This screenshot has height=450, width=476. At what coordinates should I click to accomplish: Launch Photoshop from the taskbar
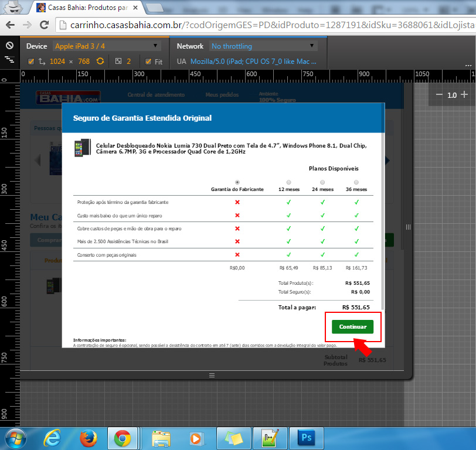(305, 438)
